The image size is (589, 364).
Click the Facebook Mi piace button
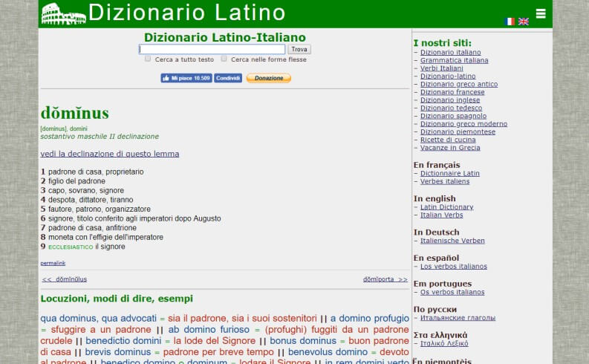click(x=186, y=78)
